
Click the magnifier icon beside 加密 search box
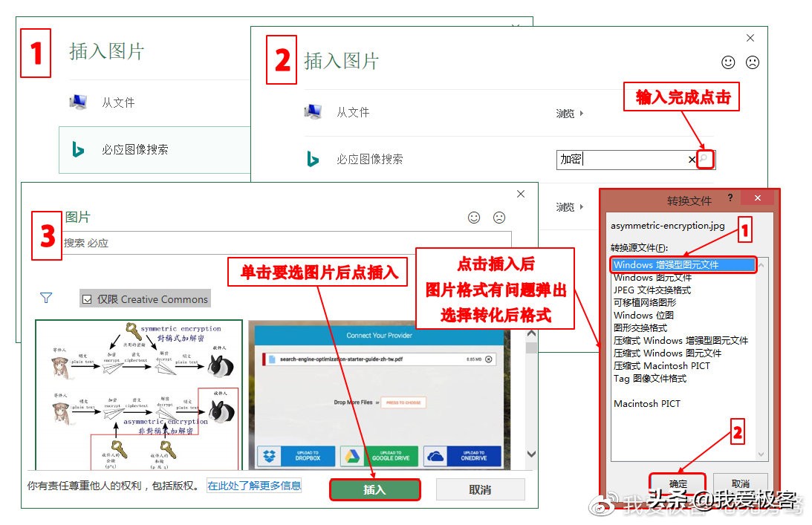point(704,158)
